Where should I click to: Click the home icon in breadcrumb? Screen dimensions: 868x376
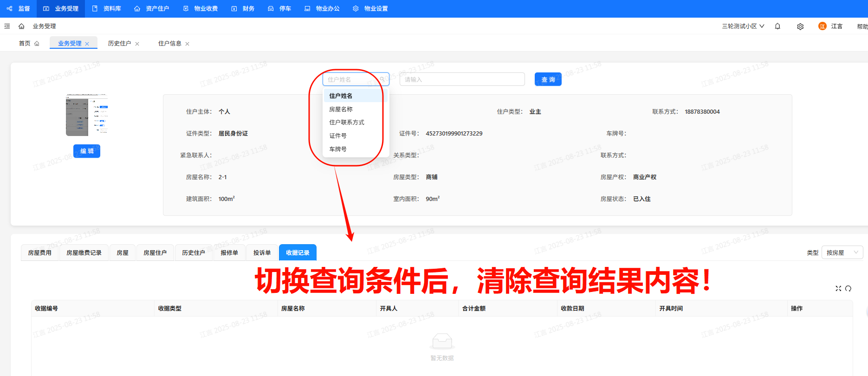(21, 26)
